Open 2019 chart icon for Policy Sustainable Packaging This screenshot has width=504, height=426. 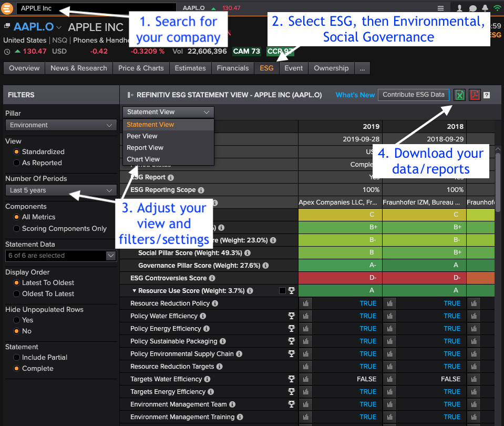coord(306,341)
